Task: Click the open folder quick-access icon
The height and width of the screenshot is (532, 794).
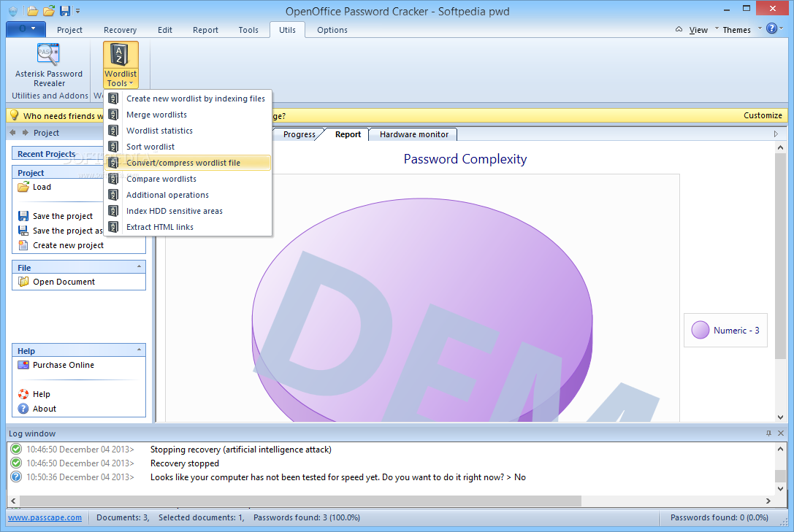Action: [x=33, y=11]
